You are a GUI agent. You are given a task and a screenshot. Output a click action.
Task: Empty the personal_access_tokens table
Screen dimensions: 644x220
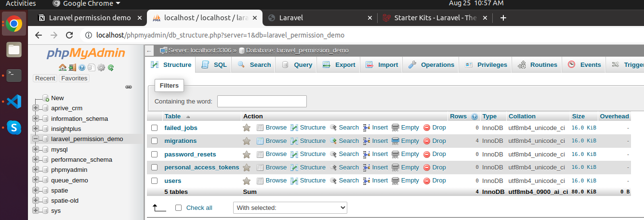405,168
